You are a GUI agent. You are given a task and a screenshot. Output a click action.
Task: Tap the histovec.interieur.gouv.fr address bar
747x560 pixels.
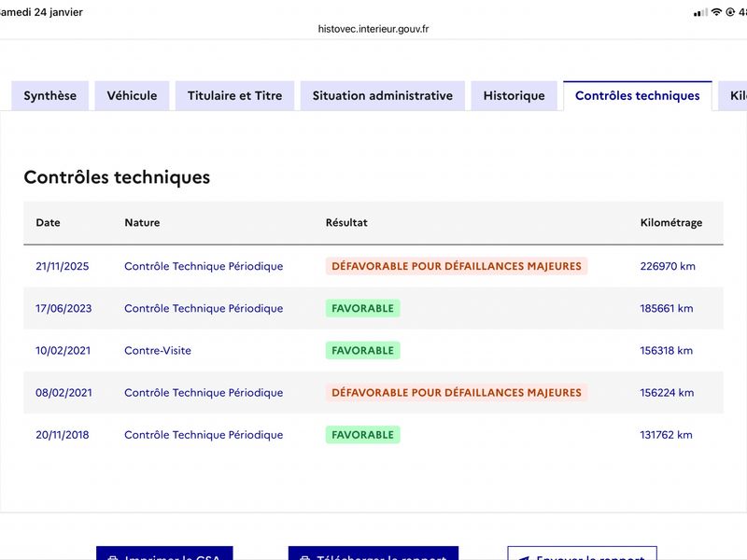(373, 29)
